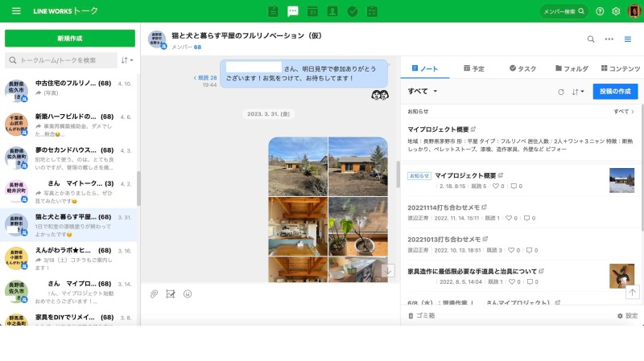This screenshot has width=644, height=361.
Task: Open the emoji sticker picker
Action: point(188,294)
